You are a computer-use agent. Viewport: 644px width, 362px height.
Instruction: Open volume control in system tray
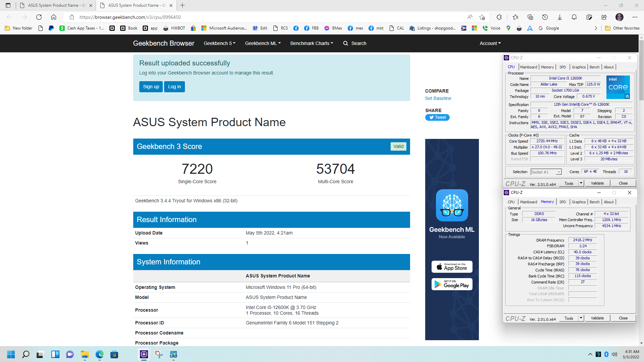click(614, 354)
